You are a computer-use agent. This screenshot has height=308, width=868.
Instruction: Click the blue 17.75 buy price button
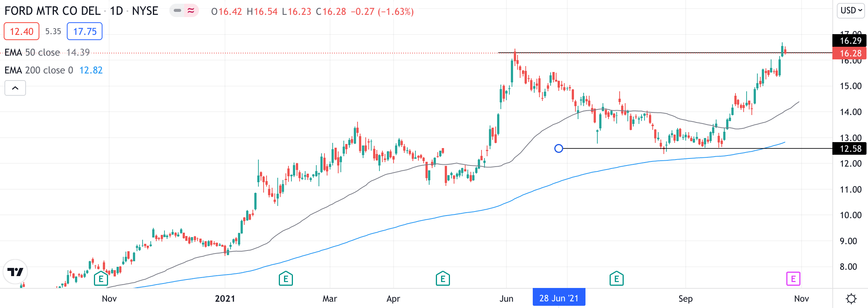point(85,32)
